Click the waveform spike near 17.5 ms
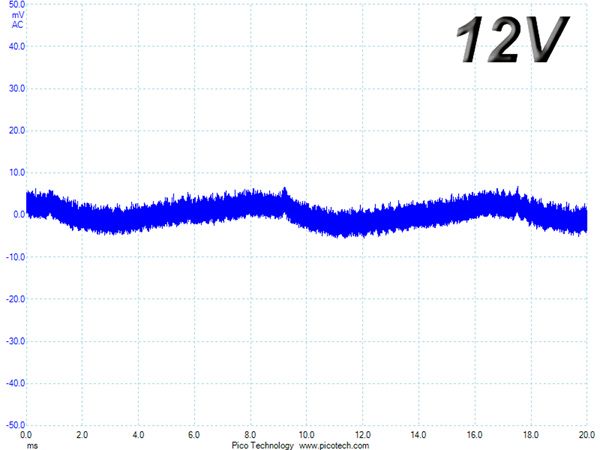The height and width of the screenshot is (450, 600). [x=518, y=191]
